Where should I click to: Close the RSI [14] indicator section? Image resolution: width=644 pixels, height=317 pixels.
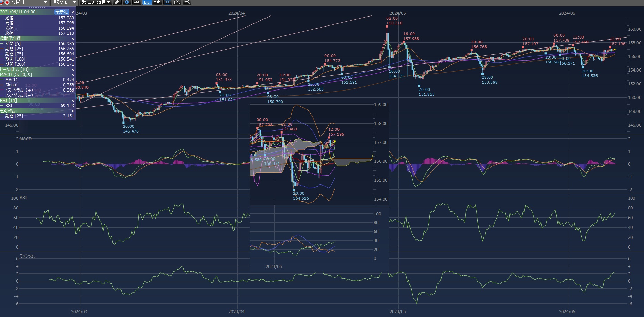pos(73,101)
